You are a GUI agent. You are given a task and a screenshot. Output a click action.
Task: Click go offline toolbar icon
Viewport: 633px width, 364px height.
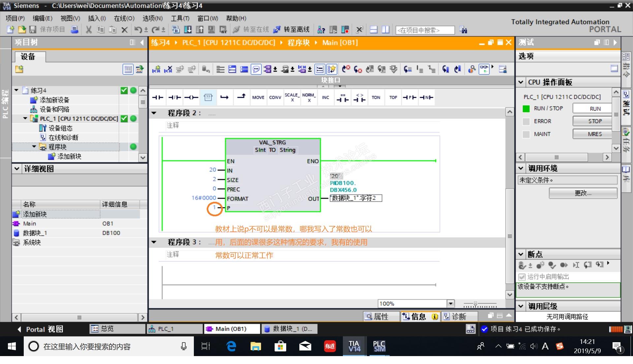(x=277, y=30)
